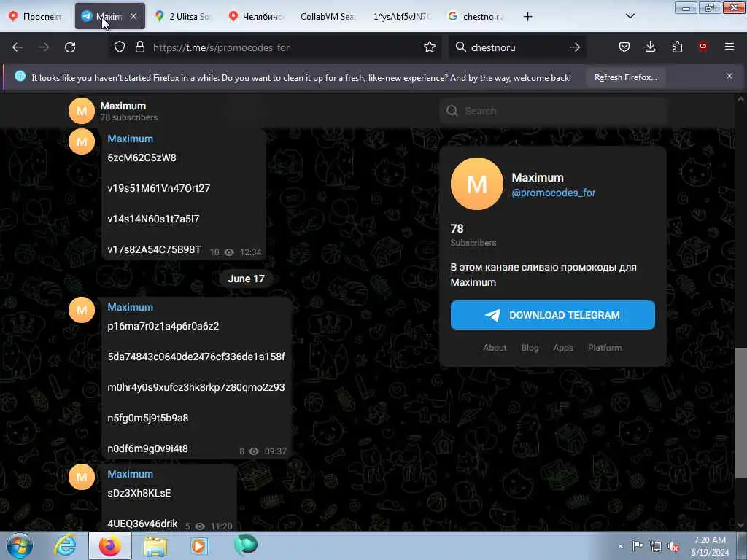Go back using the browser back arrow
Screen dimensions: 747x560
pos(18,47)
